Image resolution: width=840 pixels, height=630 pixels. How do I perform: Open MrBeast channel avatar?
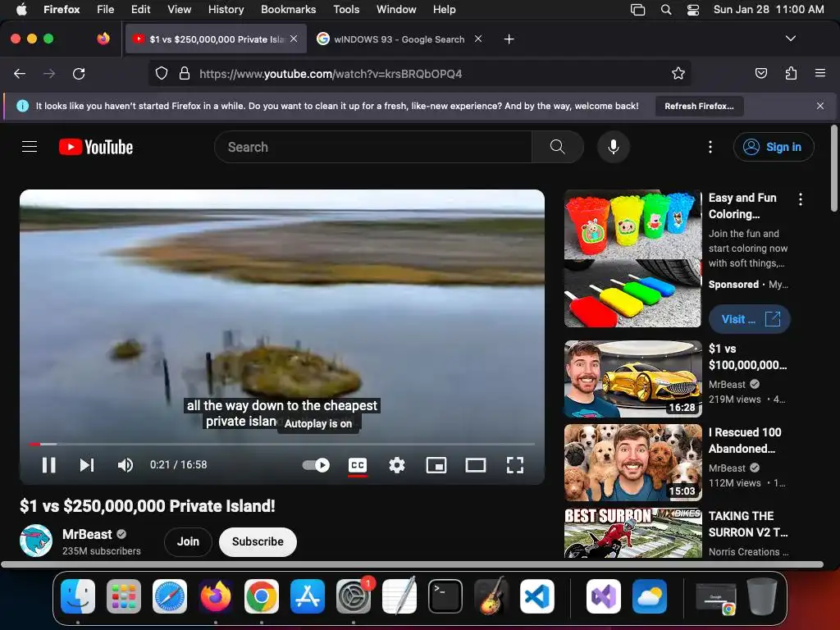pos(36,541)
